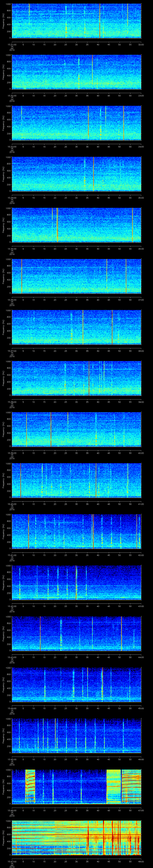
Task: Open the spectrogram panel starting at 15:33:00
Action: coord(77,123)
